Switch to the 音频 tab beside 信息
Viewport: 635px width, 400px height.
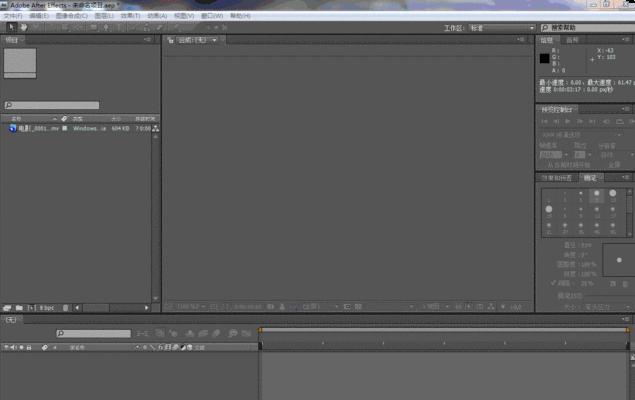click(x=572, y=41)
